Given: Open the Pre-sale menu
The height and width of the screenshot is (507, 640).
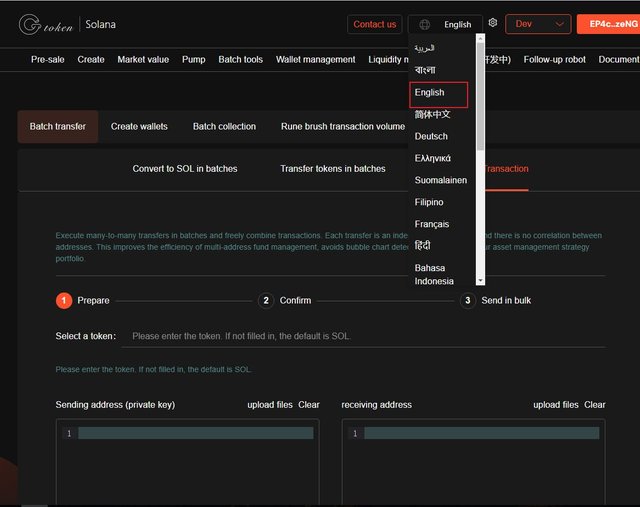Looking at the screenshot, I should tap(48, 60).
